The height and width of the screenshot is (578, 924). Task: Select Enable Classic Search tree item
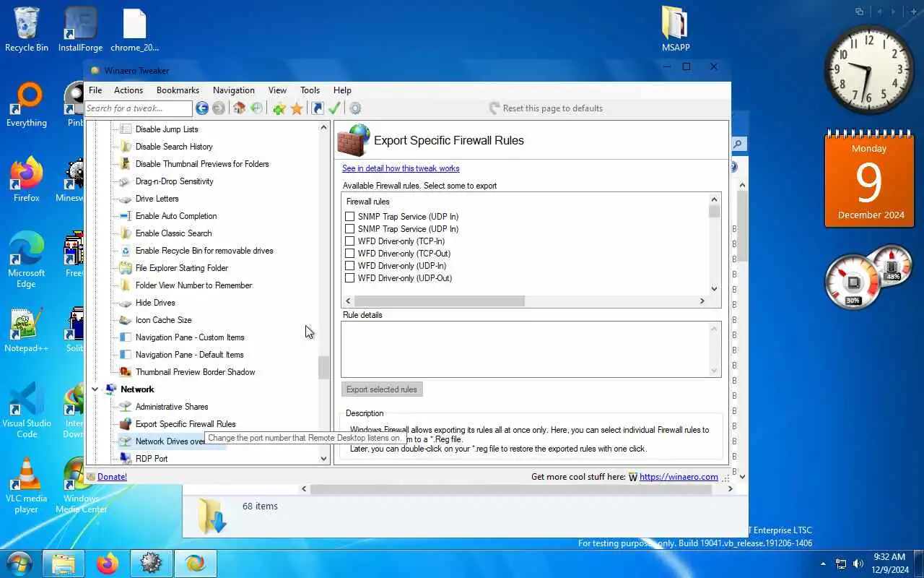tap(174, 233)
